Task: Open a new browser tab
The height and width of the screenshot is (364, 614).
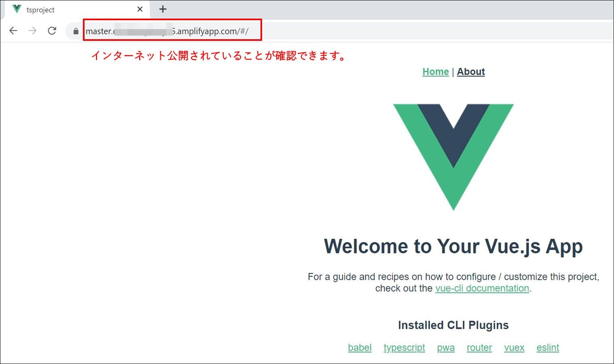Action: tap(163, 9)
